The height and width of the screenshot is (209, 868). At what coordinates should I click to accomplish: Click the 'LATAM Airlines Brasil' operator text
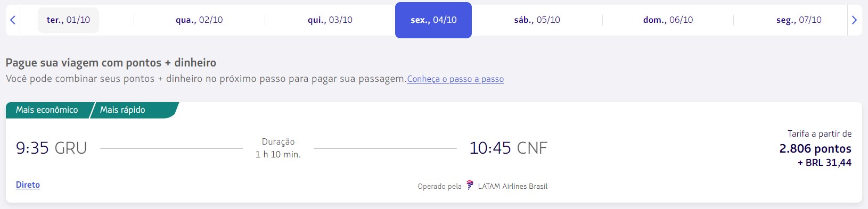[x=513, y=186]
